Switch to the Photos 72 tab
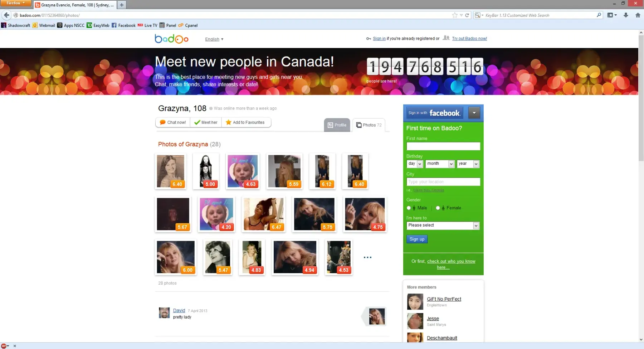 [369, 125]
